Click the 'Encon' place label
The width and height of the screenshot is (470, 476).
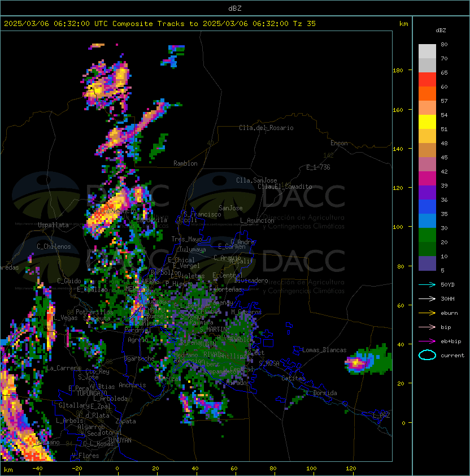click(339, 143)
